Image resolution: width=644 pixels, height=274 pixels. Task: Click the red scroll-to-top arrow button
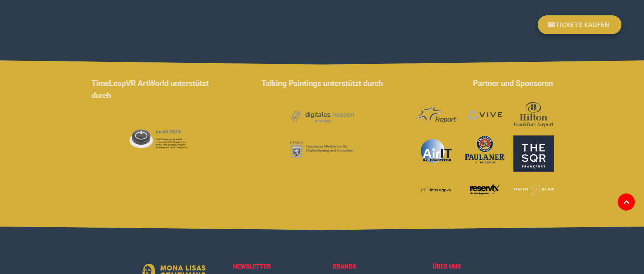click(x=626, y=202)
